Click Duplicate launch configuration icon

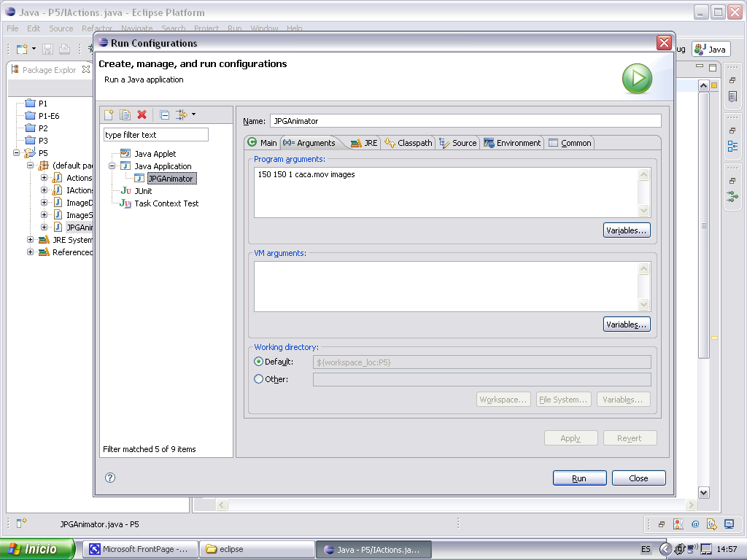coord(125,114)
